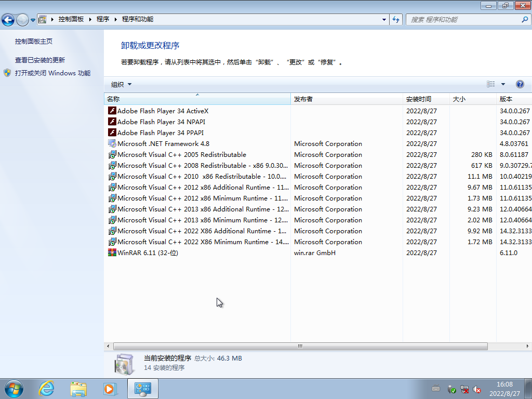Open Internet Explorer from the taskbar
This screenshot has width=532, height=399.
(47, 388)
